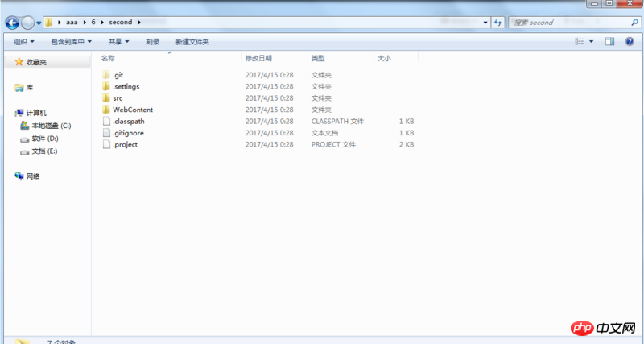This screenshot has height=344, width=644.
Task: Open recent locations dropdown beside Forward arrow
Action: [39, 23]
